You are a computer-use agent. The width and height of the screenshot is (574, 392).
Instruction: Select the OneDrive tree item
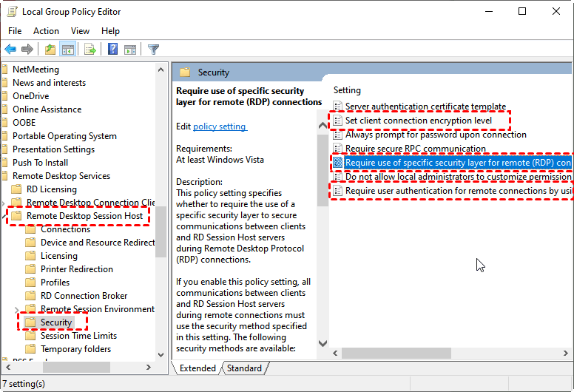tap(31, 96)
